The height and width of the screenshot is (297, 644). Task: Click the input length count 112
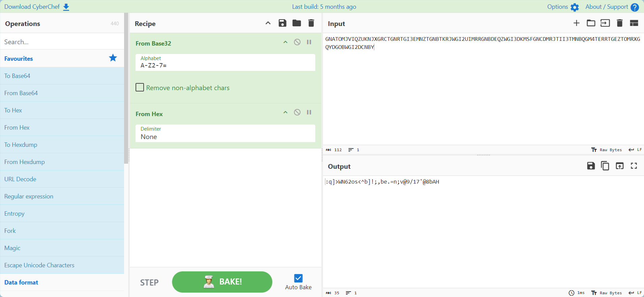click(334, 150)
